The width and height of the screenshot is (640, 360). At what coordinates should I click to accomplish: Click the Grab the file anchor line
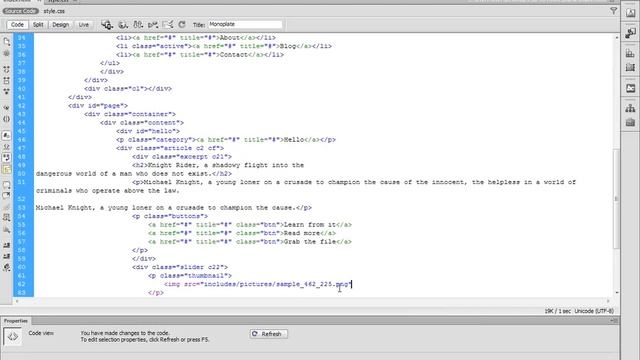pyautogui.click(x=250, y=242)
